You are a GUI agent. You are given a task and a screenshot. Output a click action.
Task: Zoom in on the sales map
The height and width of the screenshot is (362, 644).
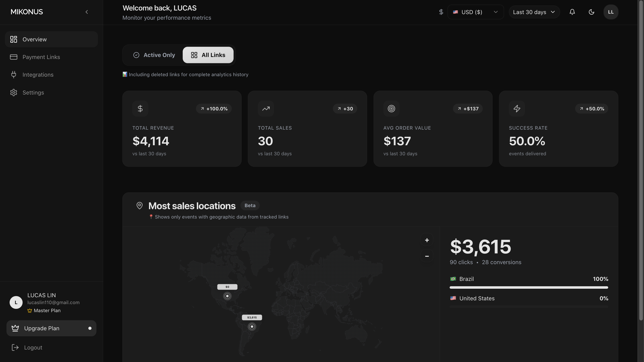(427, 240)
